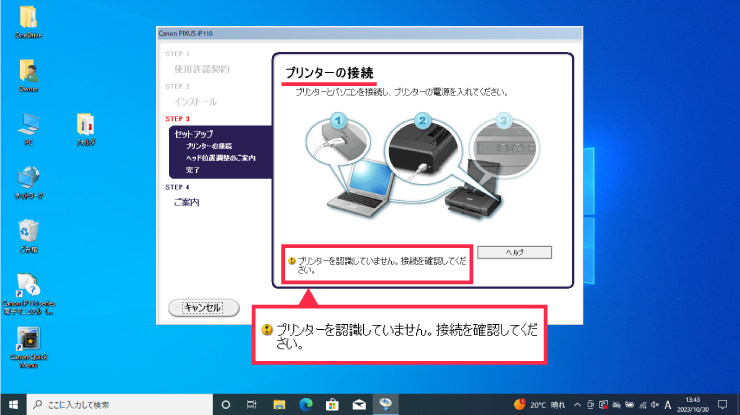Click the キャンセル (Cancel) button
740x415 pixels.
tap(204, 307)
